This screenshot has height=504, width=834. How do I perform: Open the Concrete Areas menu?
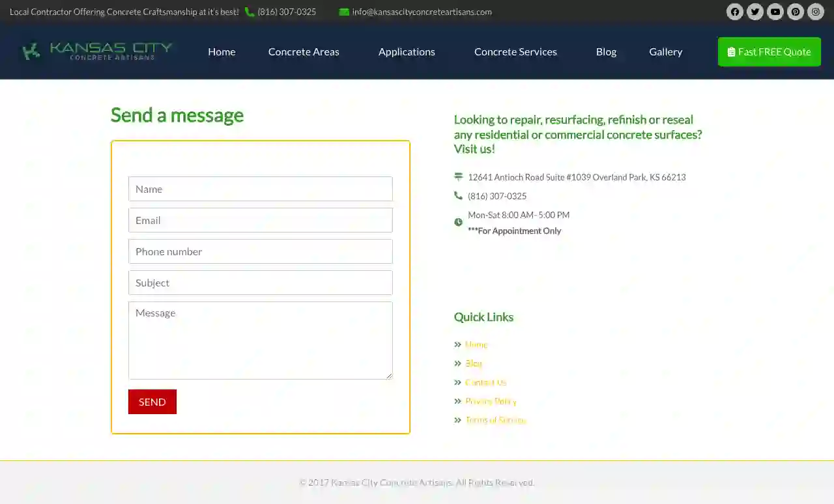(304, 51)
